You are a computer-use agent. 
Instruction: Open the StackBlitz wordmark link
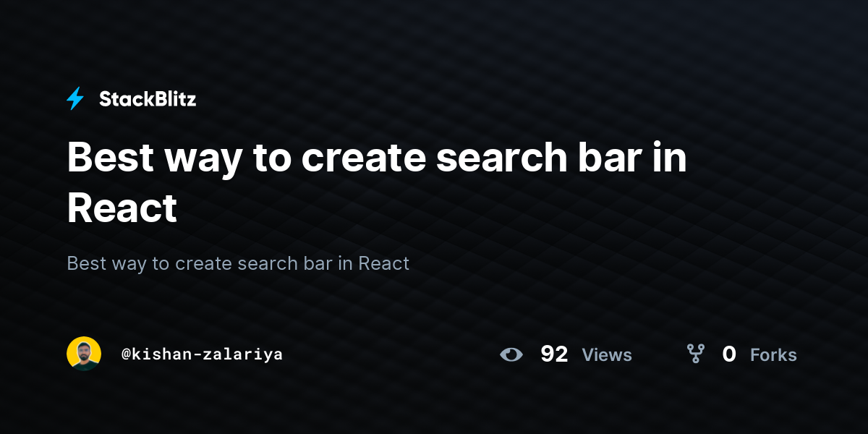tap(148, 99)
